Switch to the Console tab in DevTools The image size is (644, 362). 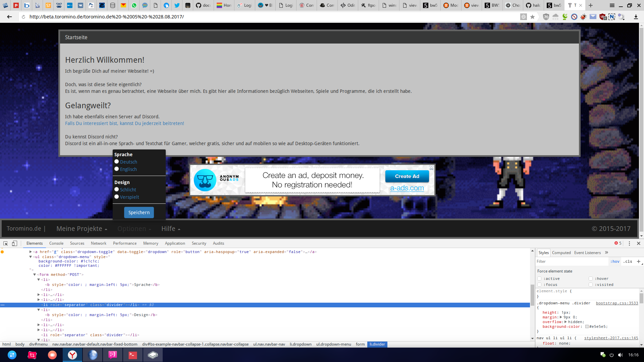[56, 243]
